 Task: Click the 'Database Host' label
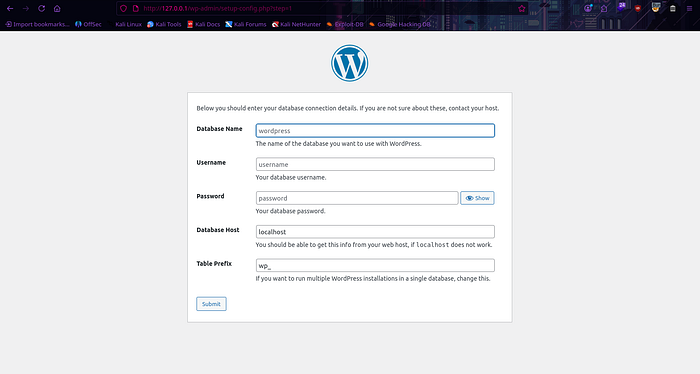click(218, 230)
